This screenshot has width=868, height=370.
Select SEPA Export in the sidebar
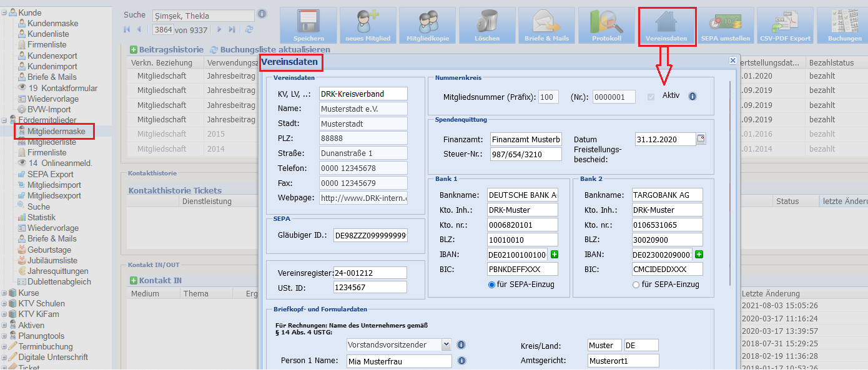coord(51,174)
